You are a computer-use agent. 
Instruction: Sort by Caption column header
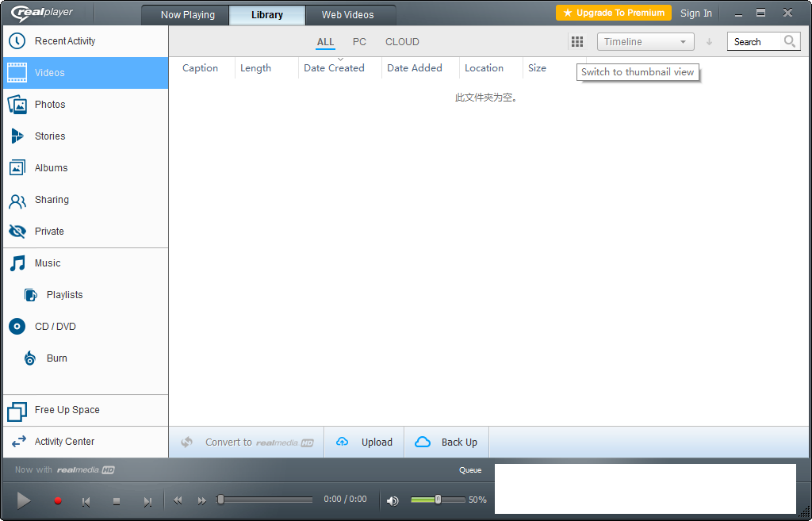(x=201, y=68)
